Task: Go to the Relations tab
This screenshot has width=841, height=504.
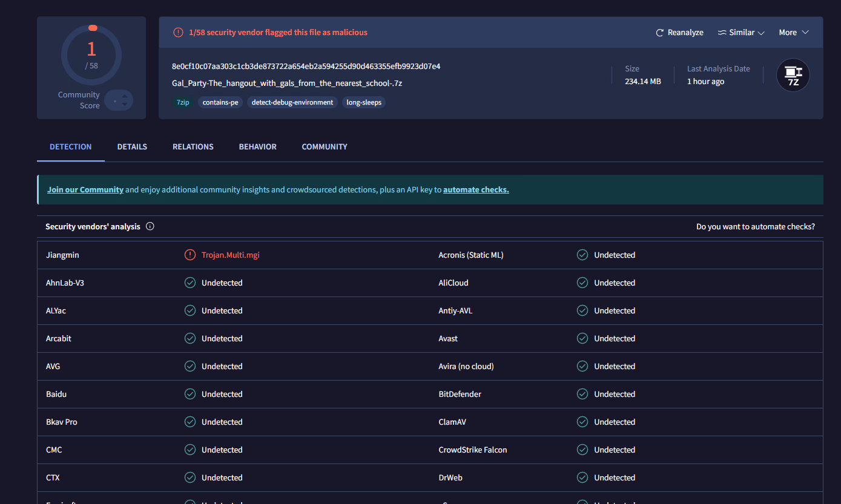Action: click(x=193, y=147)
